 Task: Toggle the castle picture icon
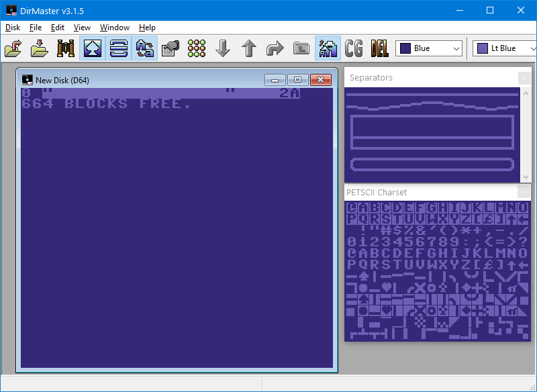pos(328,48)
